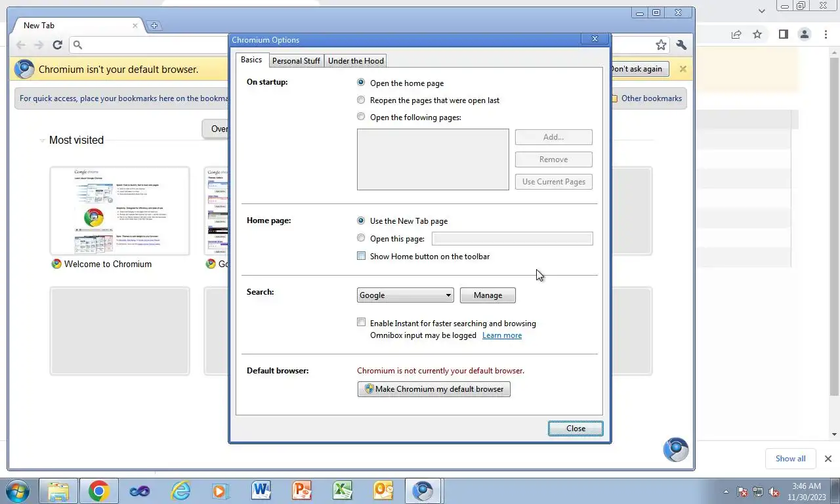Open Other bookmarks folder

point(646,98)
